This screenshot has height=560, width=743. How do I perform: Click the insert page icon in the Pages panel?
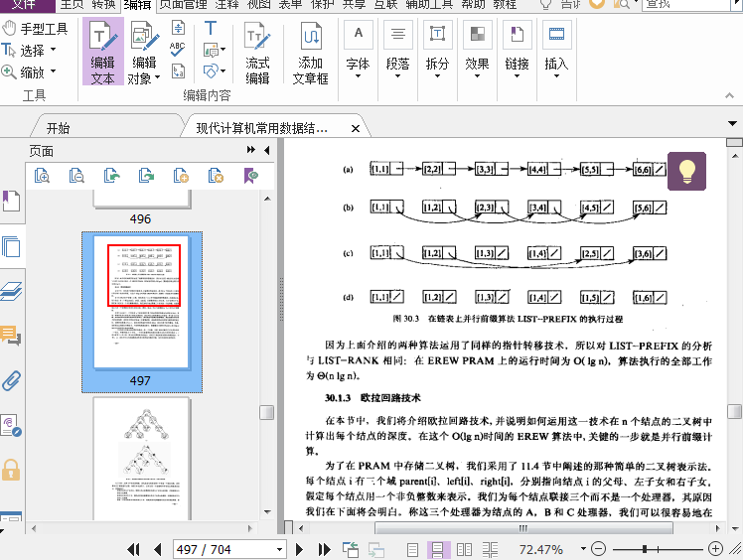(181, 176)
